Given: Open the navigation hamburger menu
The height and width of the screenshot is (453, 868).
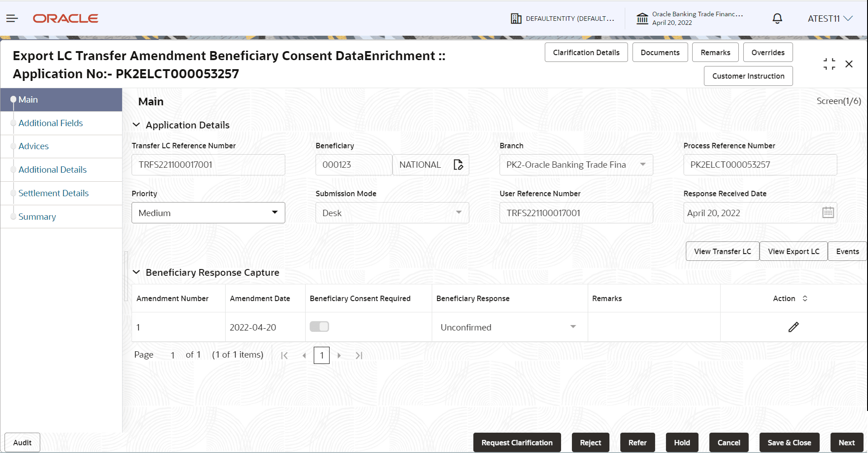Looking at the screenshot, I should click(12, 18).
